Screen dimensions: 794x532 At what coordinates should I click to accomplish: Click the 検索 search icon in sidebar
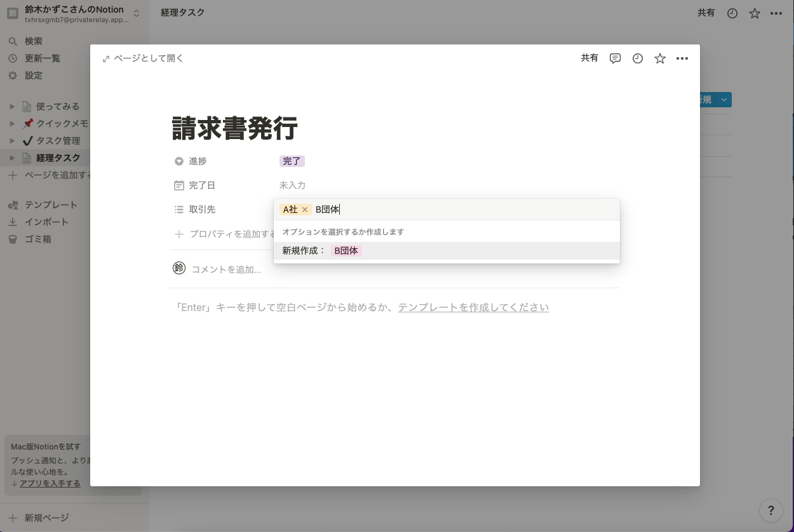[x=13, y=41]
